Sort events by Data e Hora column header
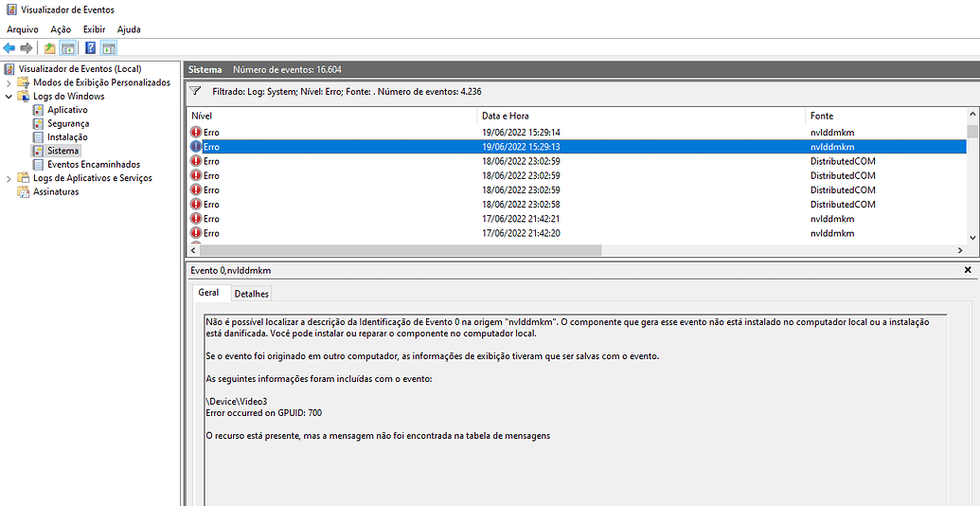The width and height of the screenshot is (980, 506). (642, 117)
